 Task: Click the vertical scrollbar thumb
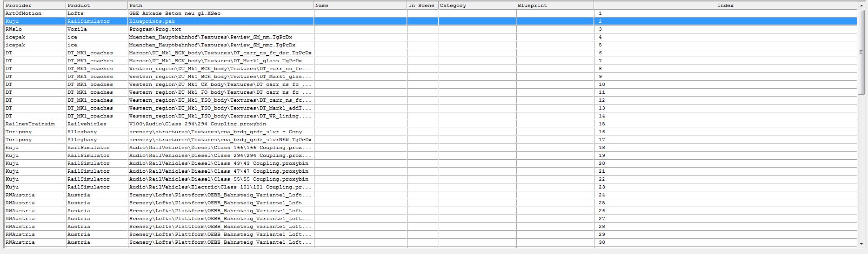[861, 52]
